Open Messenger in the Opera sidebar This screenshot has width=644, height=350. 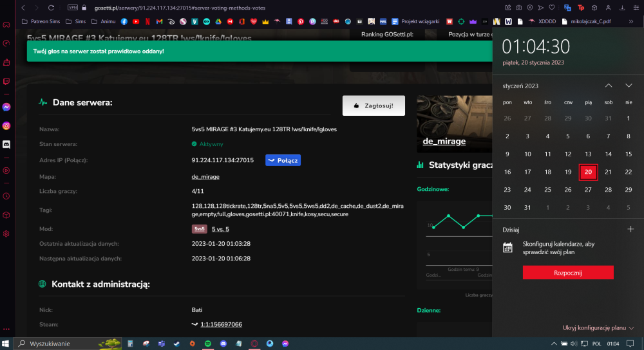tap(6, 107)
